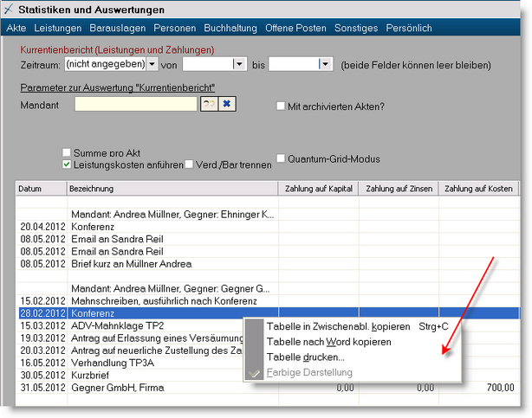Select 'Brief kurz an Müllner Andrea' row
The width and height of the screenshot is (532, 418).
[x=268, y=264]
